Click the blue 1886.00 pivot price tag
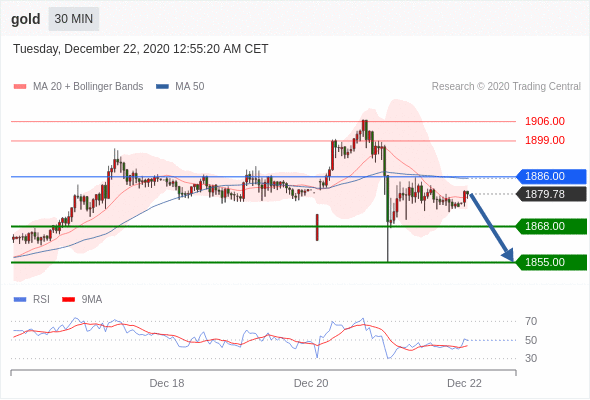Screen dimensions: 590x400 coord(551,176)
